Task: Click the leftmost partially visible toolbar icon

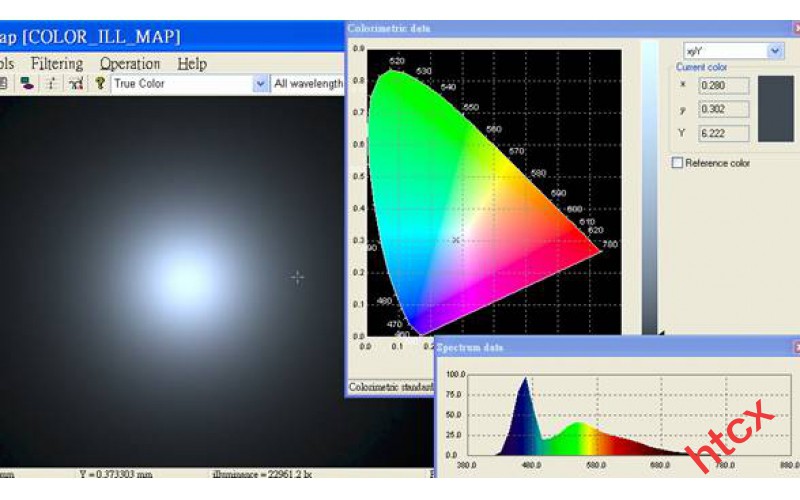Action: point(4,84)
